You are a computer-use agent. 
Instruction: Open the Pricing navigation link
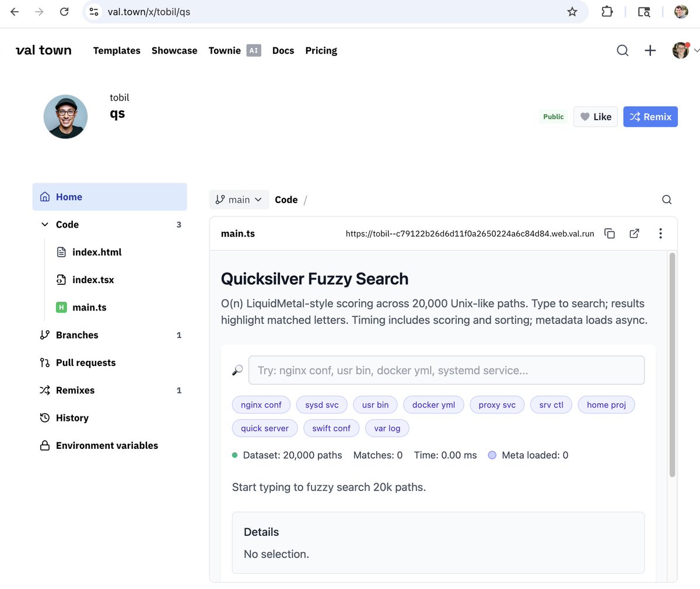point(321,51)
